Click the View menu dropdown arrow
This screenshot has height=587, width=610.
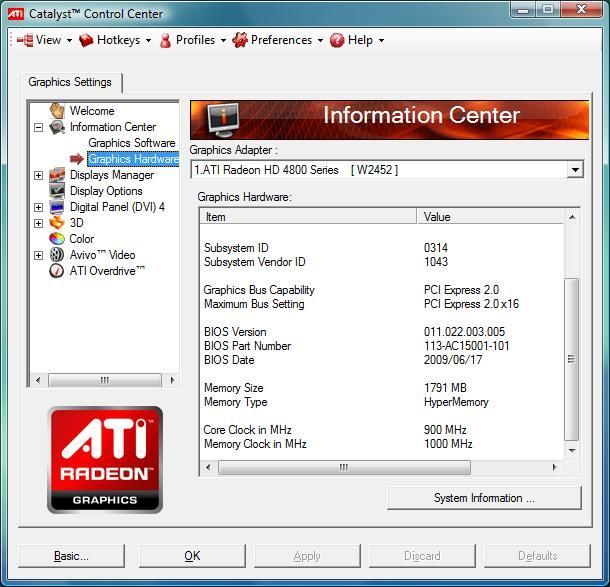tap(69, 40)
